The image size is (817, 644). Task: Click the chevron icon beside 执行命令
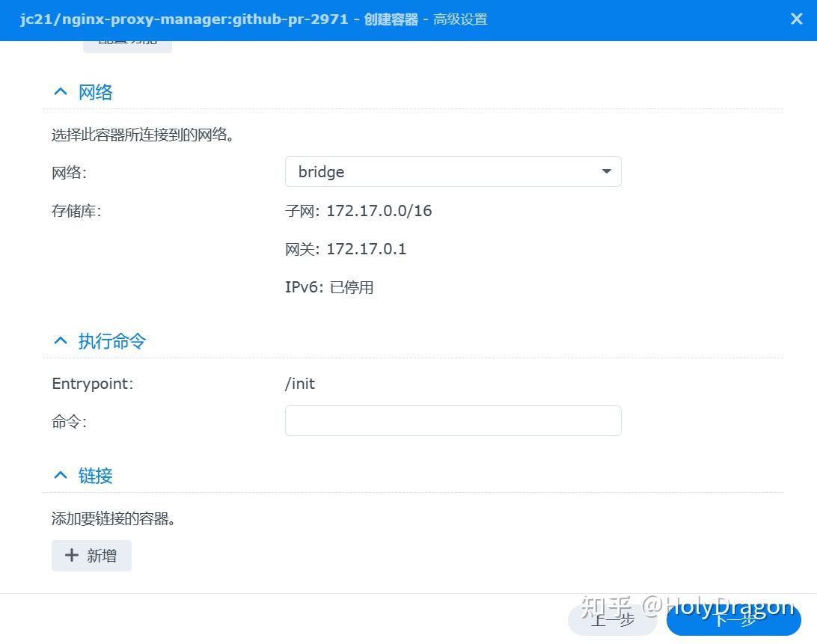60,340
